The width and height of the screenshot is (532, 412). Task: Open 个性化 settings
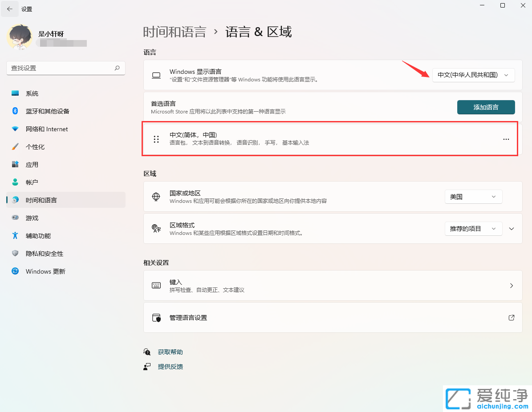pyautogui.click(x=66, y=147)
